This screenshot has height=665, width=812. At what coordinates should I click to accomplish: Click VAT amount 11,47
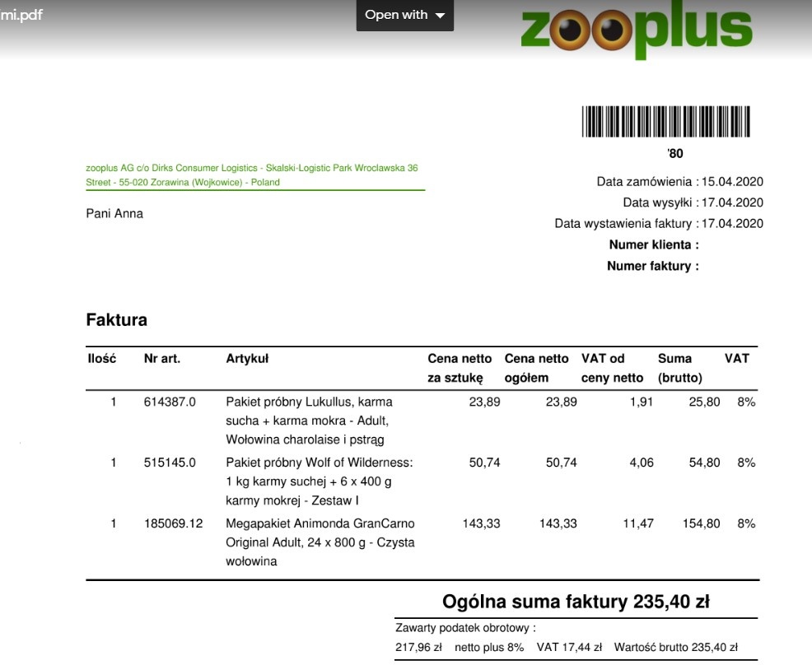pos(638,523)
